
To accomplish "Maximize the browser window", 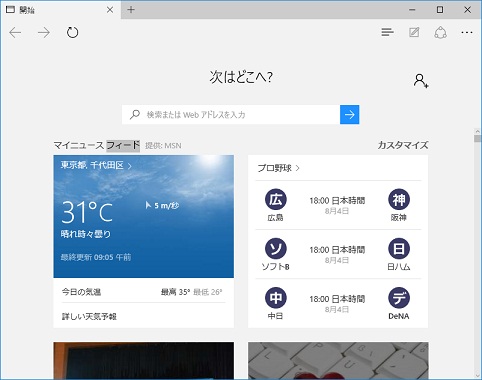I will coord(440,10).
